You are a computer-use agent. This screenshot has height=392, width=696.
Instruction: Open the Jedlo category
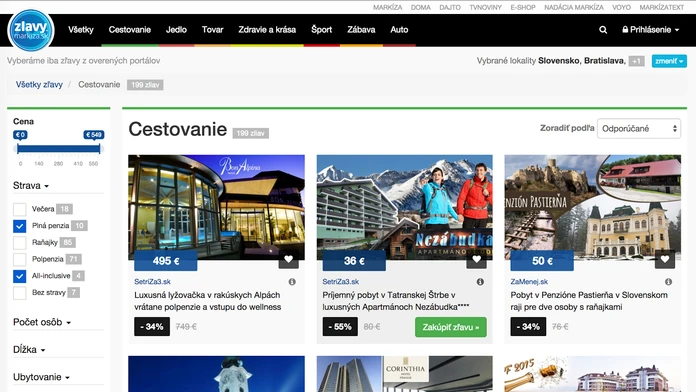(x=176, y=30)
